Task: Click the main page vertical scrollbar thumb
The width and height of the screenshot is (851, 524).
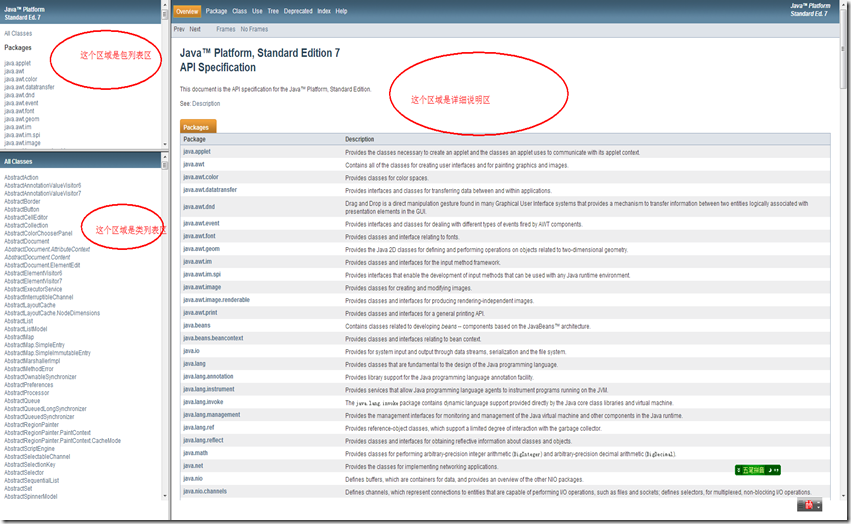Action: coord(843,49)
